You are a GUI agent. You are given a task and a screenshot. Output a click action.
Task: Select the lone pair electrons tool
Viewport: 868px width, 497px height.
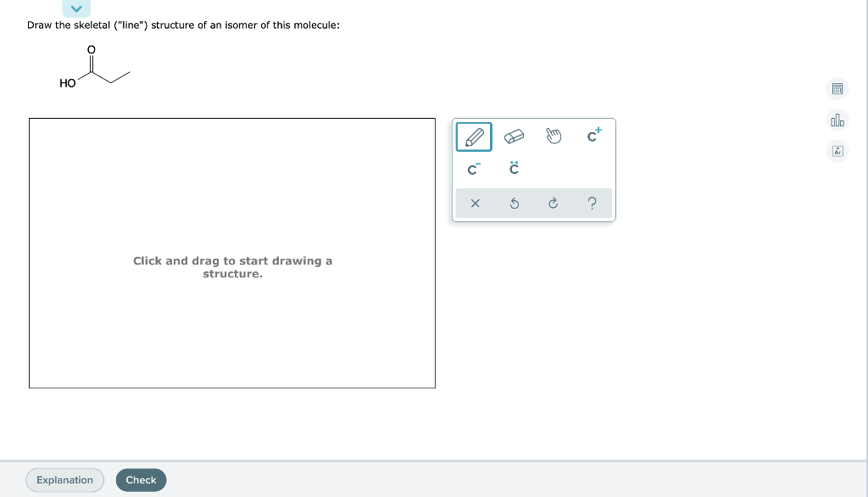513,169
